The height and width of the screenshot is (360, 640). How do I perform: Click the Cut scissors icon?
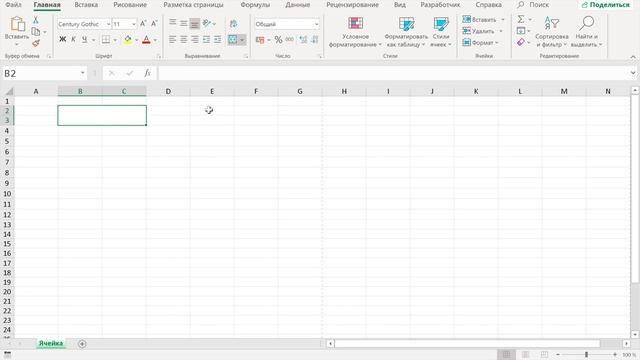(x=36, y=20)
